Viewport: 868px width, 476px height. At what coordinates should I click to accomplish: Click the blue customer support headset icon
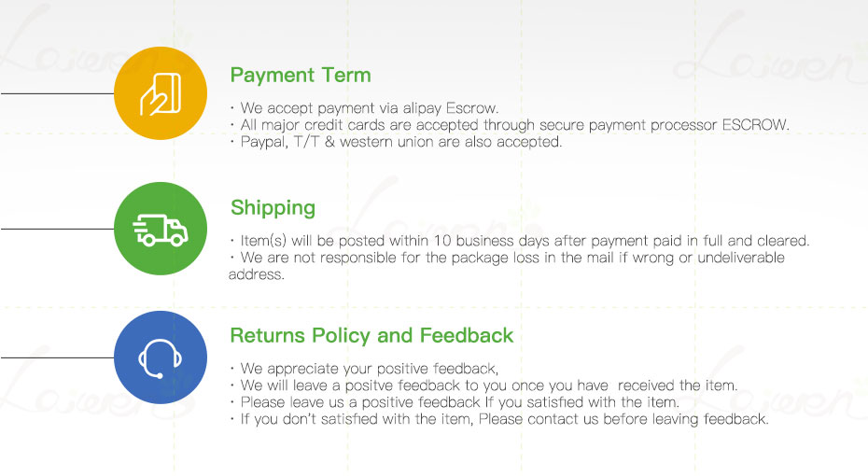coord(160,357)
